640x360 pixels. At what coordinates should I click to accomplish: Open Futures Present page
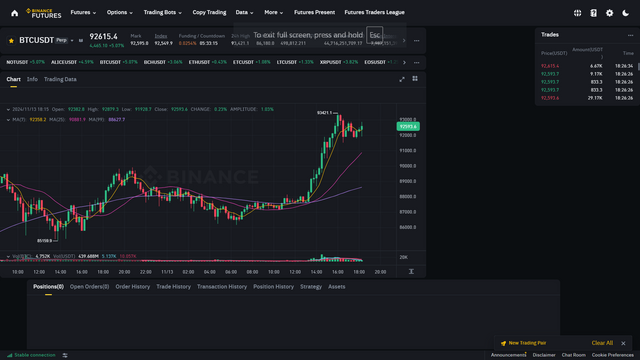(x=314, y=13)
